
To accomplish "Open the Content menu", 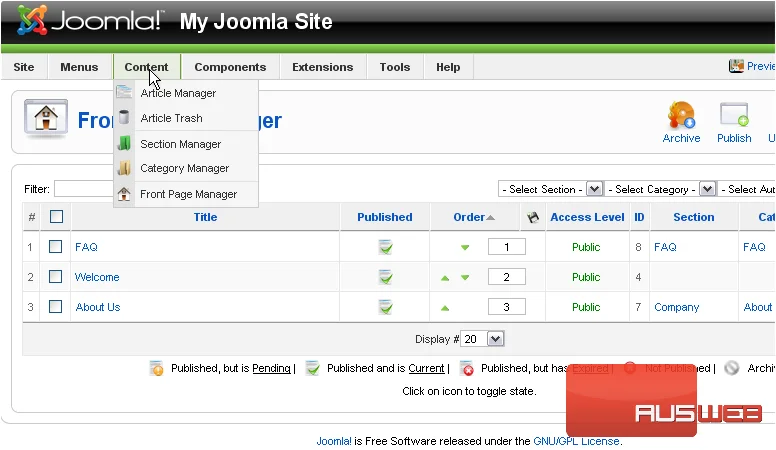I will click(146, 67).
